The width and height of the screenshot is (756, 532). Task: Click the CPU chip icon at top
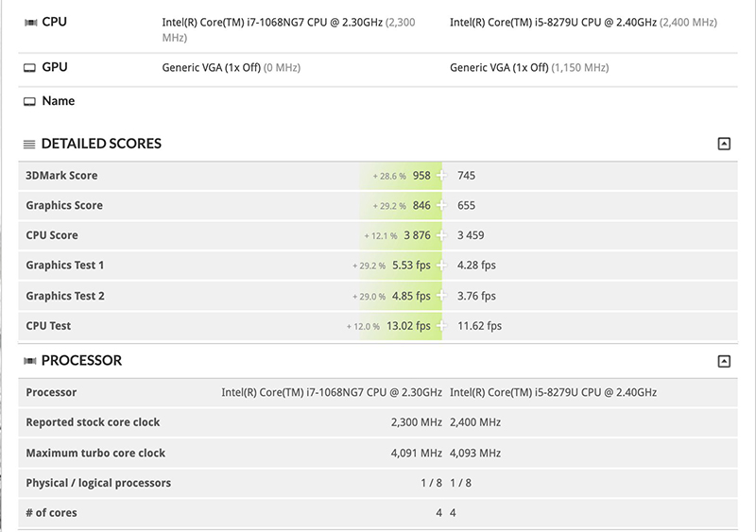point(30,23)
